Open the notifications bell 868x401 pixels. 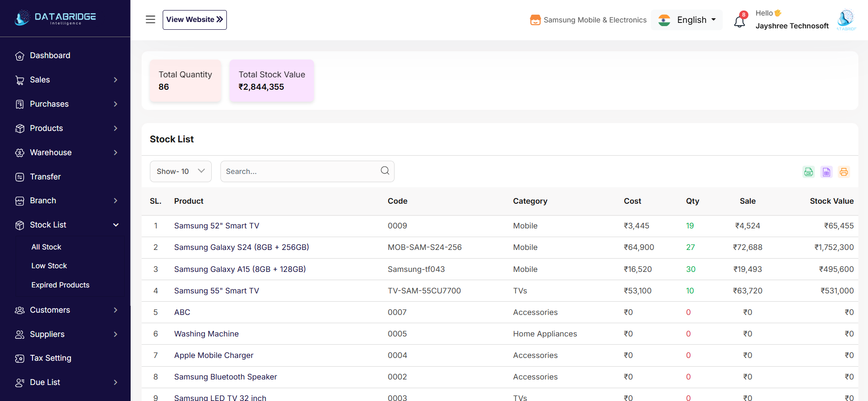point(740,21)
